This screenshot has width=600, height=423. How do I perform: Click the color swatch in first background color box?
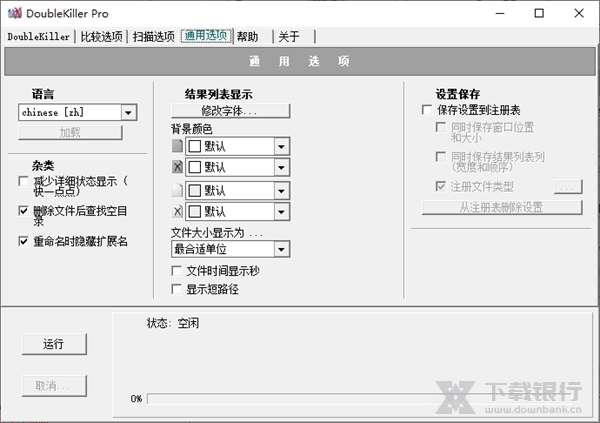click(x=195, y=145)
